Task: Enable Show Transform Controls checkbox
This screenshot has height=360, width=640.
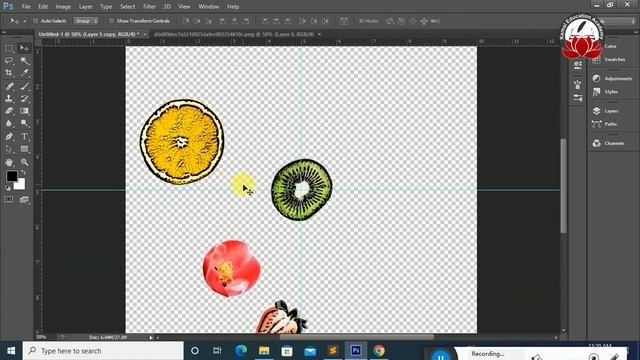Action: coord(111,21)
